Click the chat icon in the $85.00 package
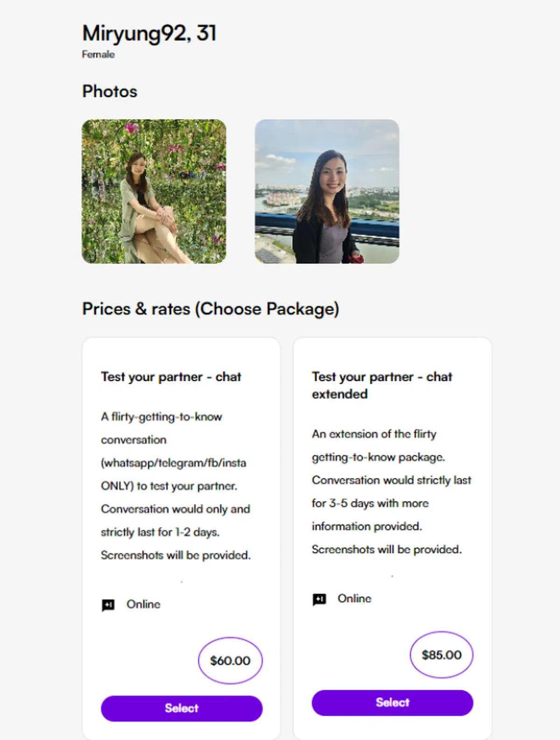 (x=319, y=599)
